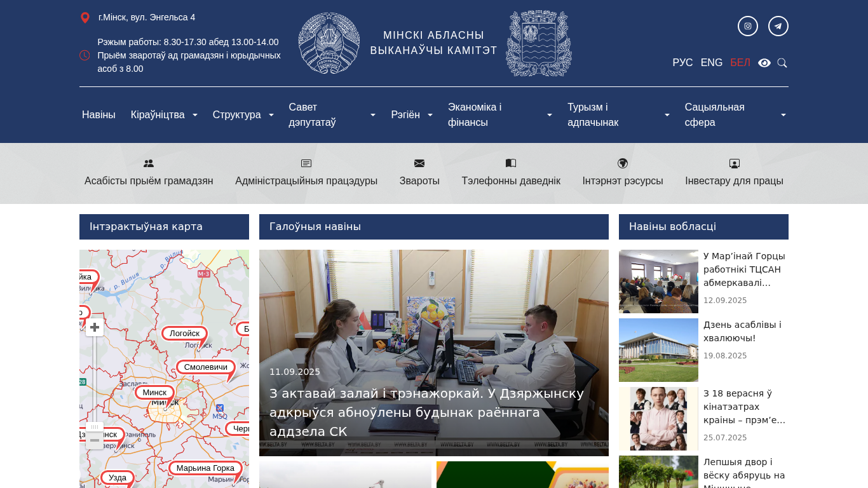Click the Belarus state emblem logo
This screenshot has width=868, height=488.
[x=329, y=43]
